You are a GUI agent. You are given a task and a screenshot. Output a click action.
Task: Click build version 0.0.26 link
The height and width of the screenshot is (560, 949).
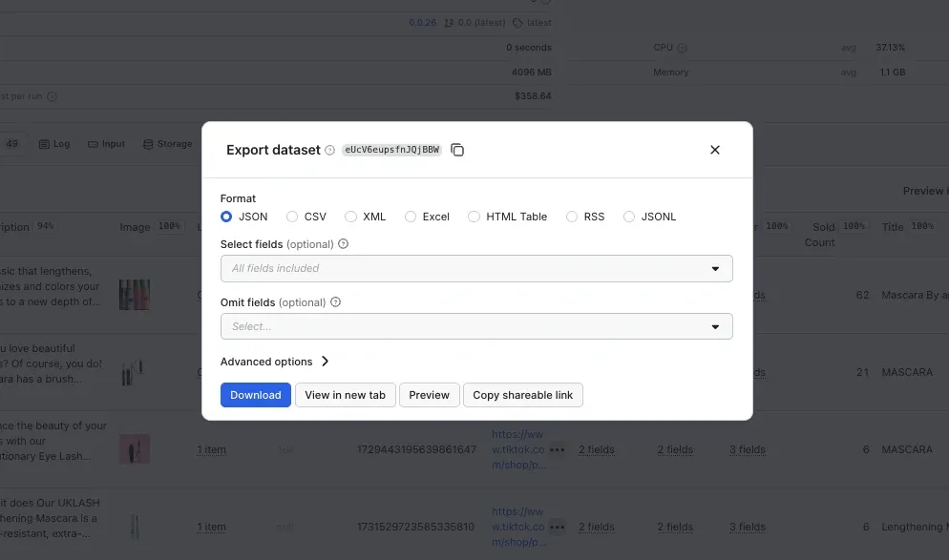(x=422, y=22)
